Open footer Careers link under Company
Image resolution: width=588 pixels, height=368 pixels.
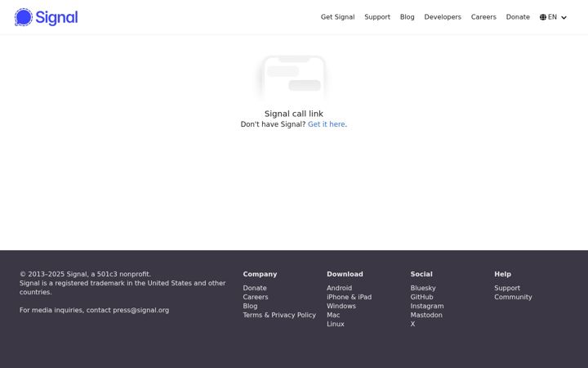click(256, 297)
